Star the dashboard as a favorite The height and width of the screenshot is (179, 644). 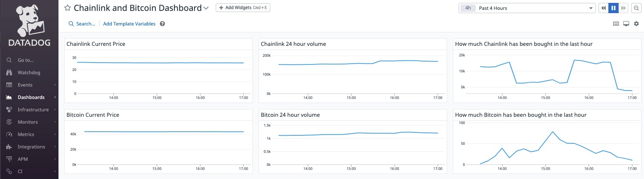tap(68, 8)
